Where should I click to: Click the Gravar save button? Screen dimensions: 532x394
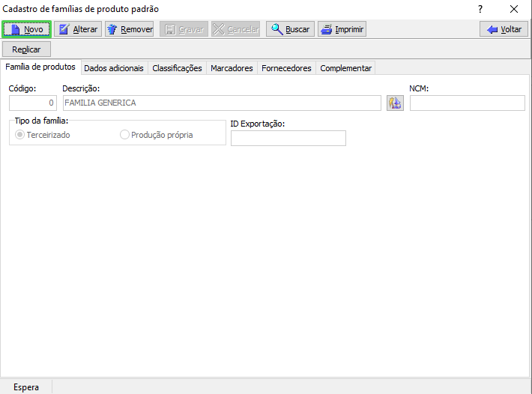coord(184,29)
